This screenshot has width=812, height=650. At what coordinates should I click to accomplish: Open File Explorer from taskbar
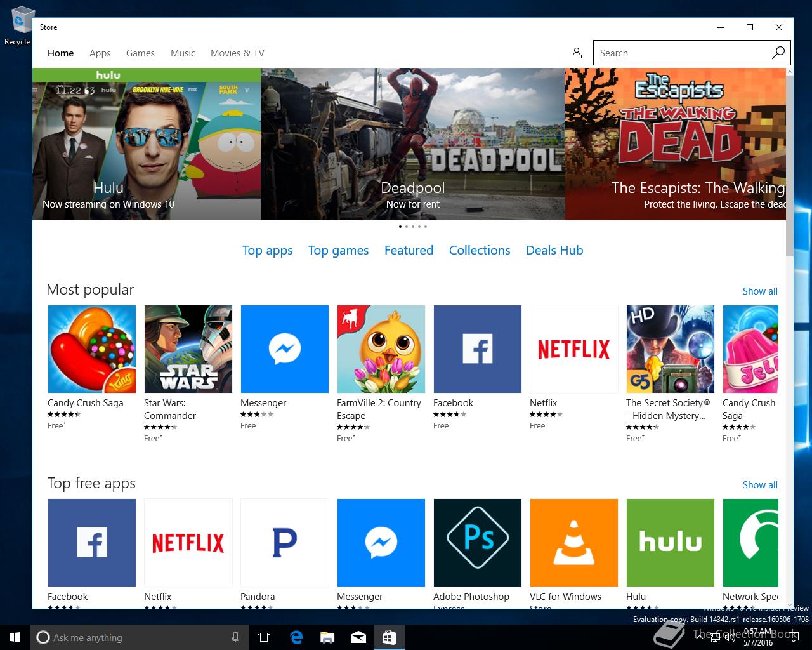pyautogui.click(x=327, y=637)
